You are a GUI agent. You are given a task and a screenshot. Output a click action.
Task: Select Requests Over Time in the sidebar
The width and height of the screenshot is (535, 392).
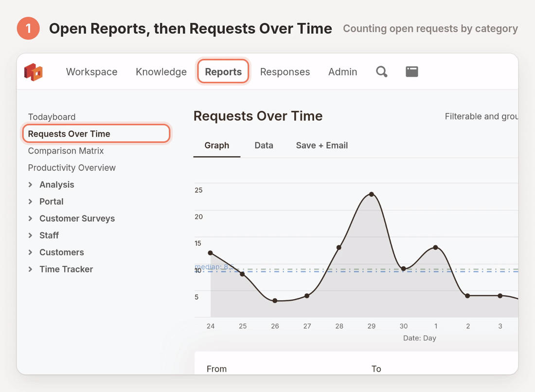pos(96,134)
